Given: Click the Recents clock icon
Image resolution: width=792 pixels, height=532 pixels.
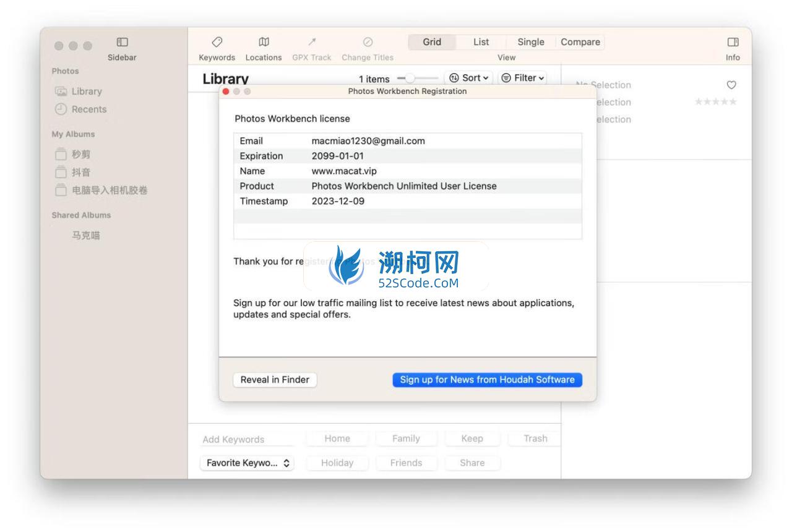Looking at the screenshot, I should pyautogui.click(x=61, y=109).
